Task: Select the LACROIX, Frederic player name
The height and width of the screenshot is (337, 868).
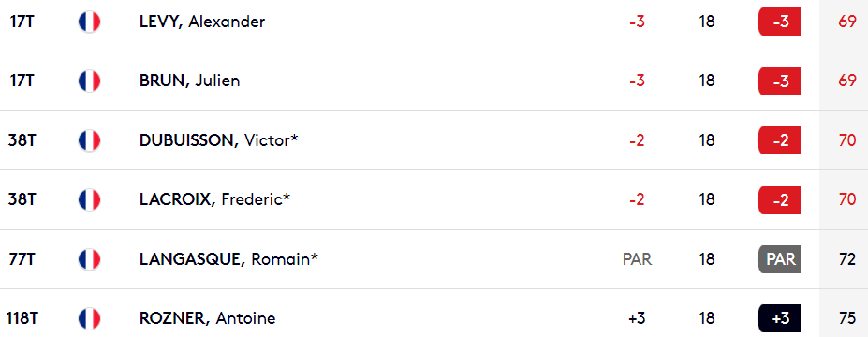Action: click(214, 199)
